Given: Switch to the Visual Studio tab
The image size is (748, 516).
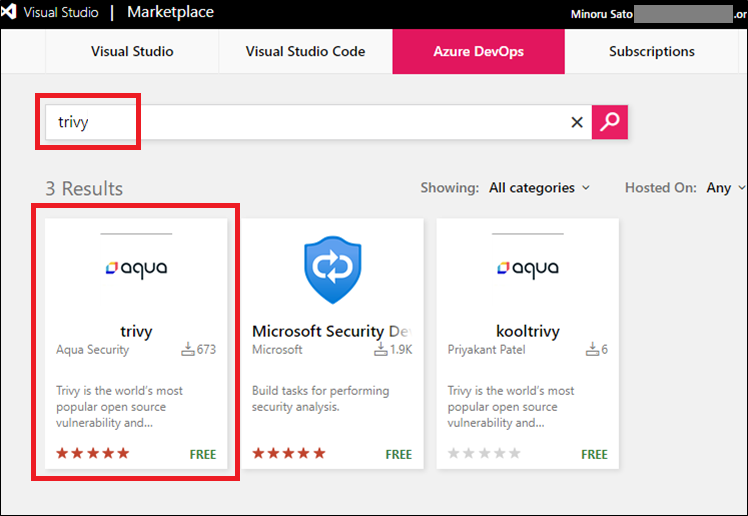Looking at the screenshot, I should coord(132,52).
